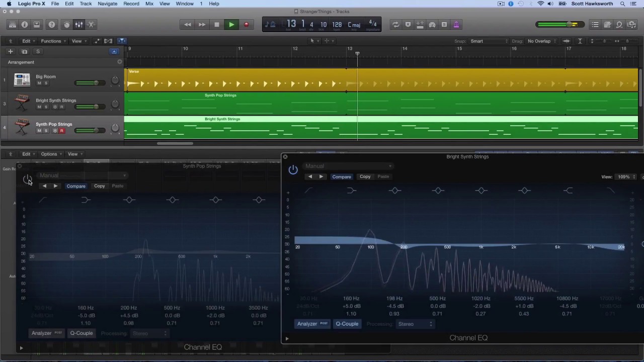Open the Media Browser icon
644x362 pixels.
[631, 25]
